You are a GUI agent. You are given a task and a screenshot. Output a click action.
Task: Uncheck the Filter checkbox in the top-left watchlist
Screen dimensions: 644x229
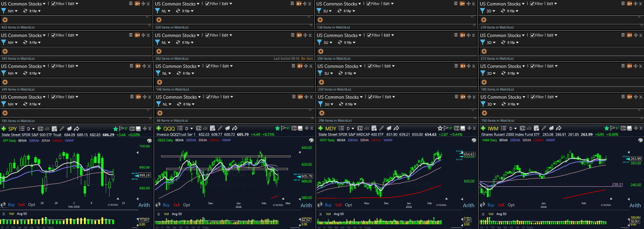pos(53,4)
